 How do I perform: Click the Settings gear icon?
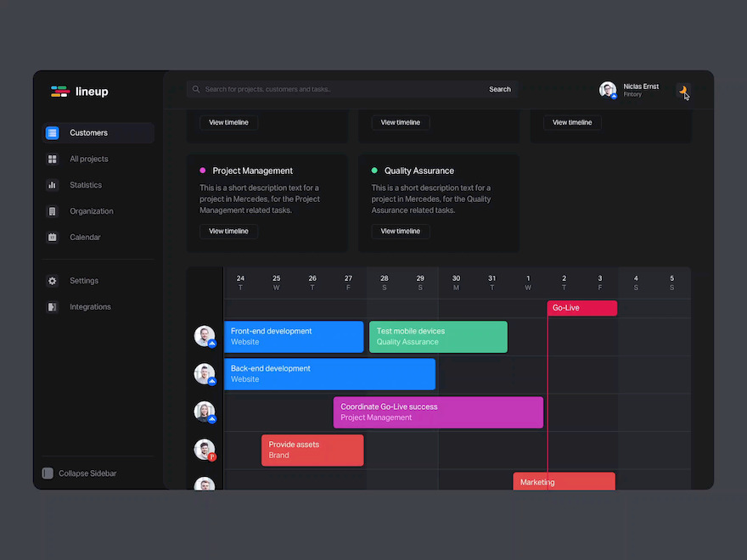click(x=53, y=281)
